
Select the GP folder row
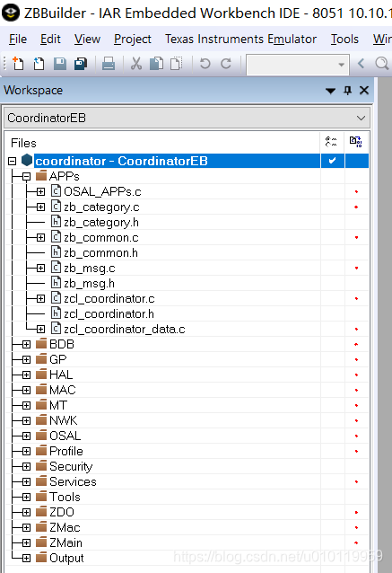coord(58,359)
